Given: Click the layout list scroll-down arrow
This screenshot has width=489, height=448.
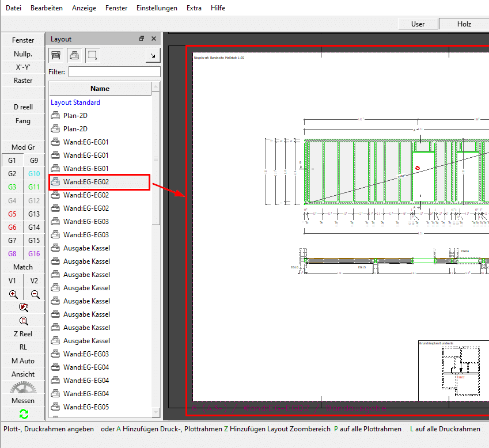Looking at the screenshot, I should (156, 412).
